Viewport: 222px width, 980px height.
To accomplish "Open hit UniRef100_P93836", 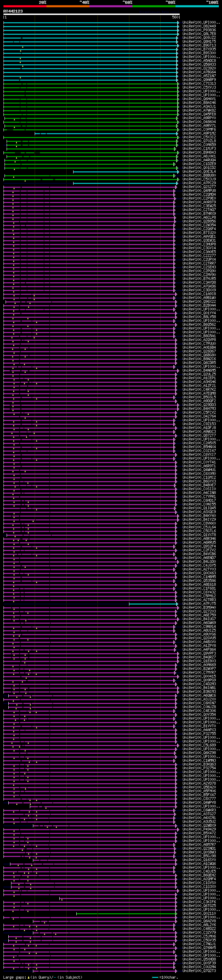I will click(x=199, y=30).
